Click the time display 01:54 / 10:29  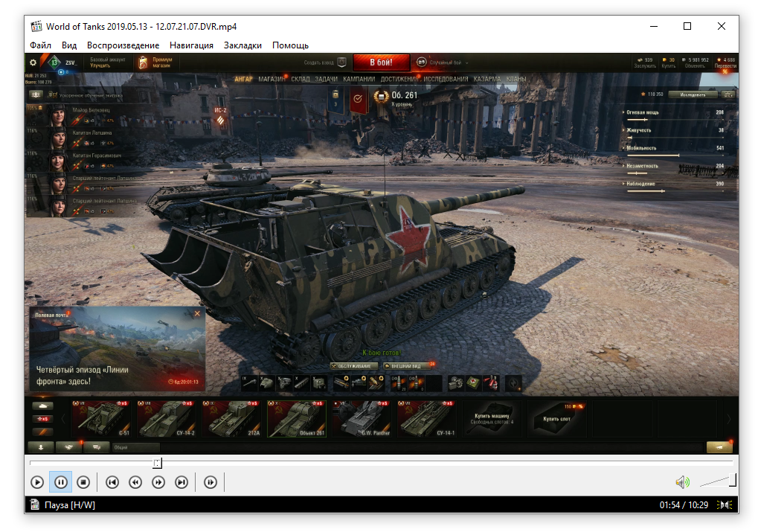[684, 505]
